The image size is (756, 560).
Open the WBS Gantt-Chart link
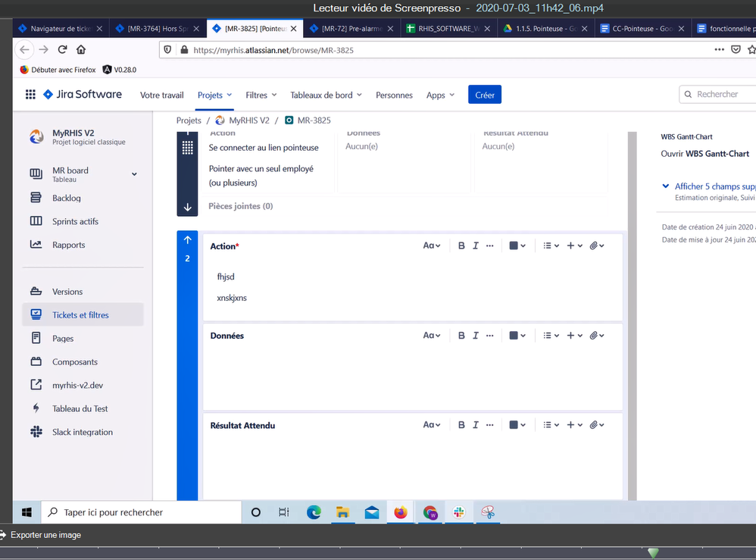705,154
